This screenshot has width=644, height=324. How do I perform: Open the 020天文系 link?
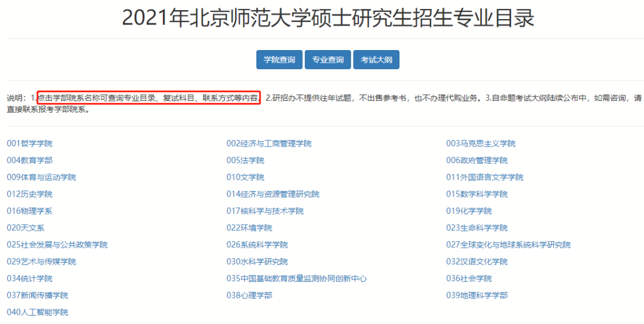coord(26,228)
